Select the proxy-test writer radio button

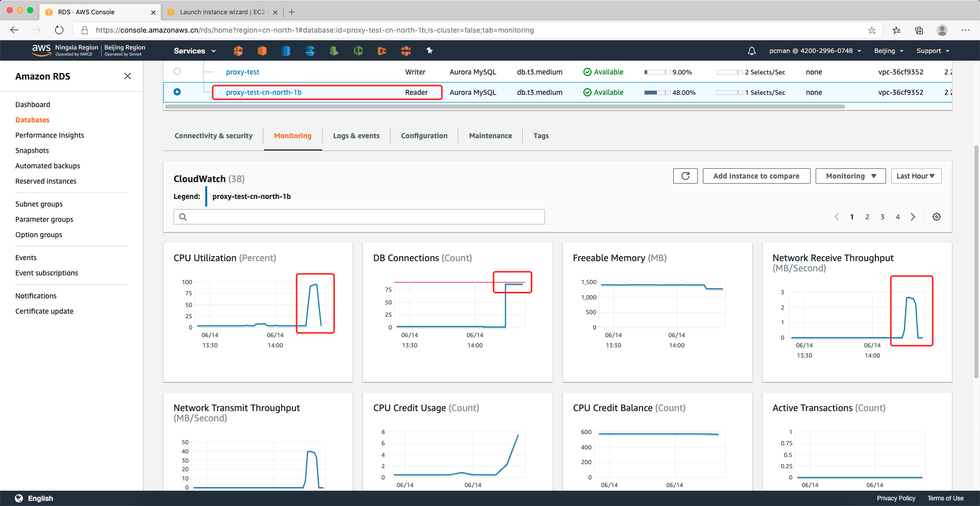point(177,71)
